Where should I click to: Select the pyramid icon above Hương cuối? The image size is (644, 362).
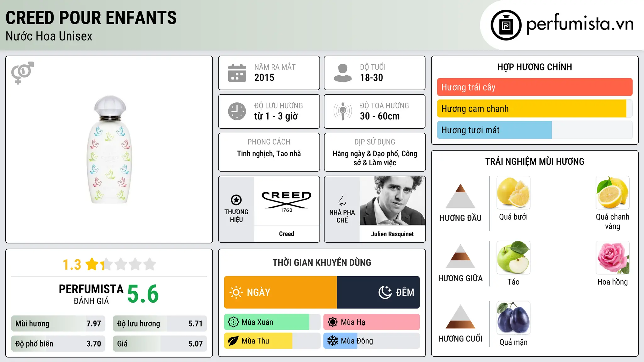pyautogui.click(x=460, y=316)
